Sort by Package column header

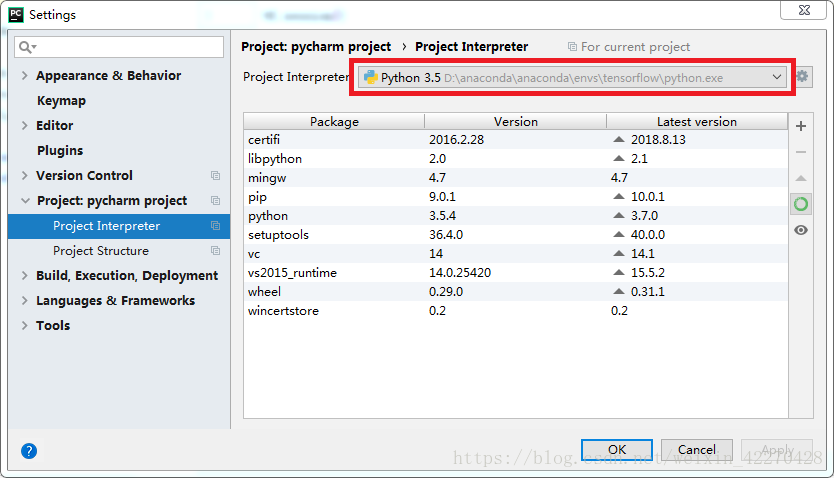[334, 122]
